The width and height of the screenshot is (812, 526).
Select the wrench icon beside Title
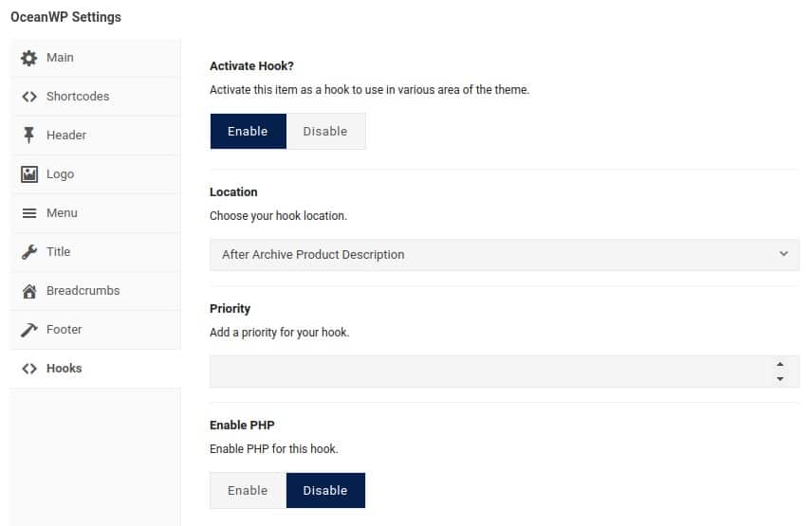coord(29,252)
